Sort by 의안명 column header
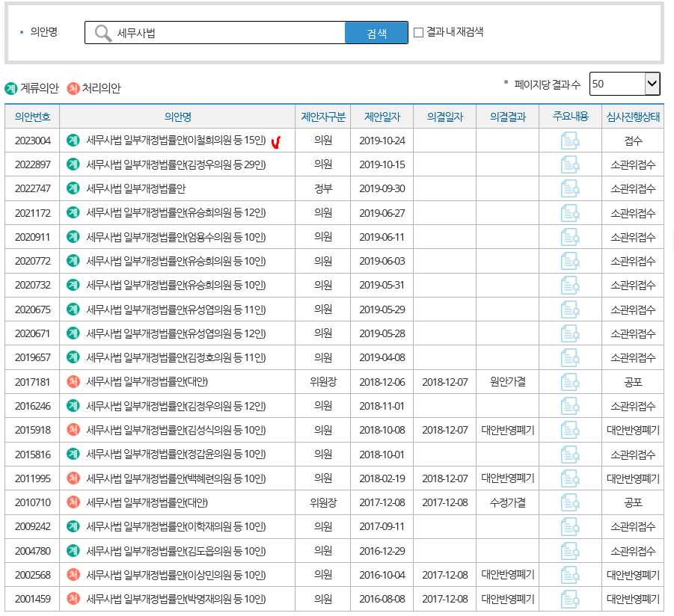Screen dimensions: 674x616 coord(177,117)
